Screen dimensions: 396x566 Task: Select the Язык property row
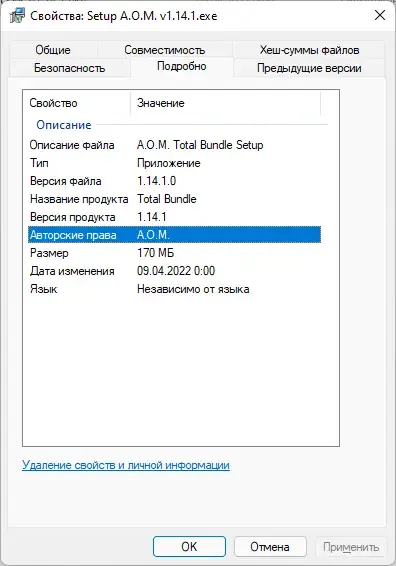[174, 289]
